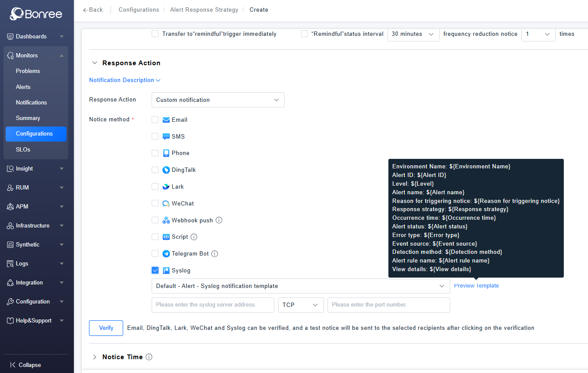Viewport: 588px width, 373px height.
Task: Click the Verify button
Action: tap(106, 328)
